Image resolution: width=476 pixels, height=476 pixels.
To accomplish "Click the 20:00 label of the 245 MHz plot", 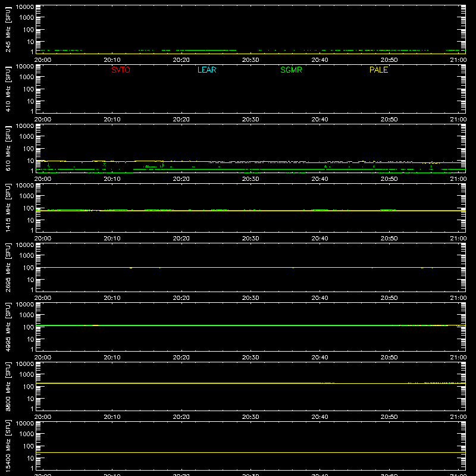I will tap(43, 60).
